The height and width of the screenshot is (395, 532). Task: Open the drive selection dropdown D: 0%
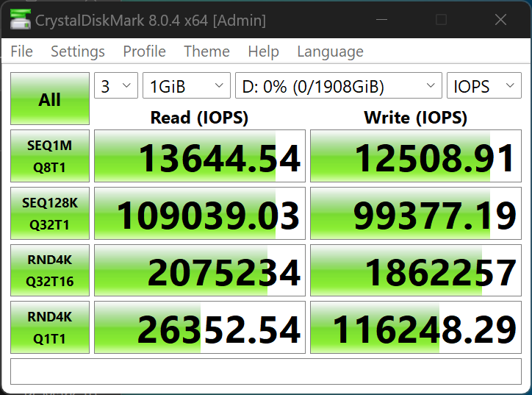[x=339, y=85]
